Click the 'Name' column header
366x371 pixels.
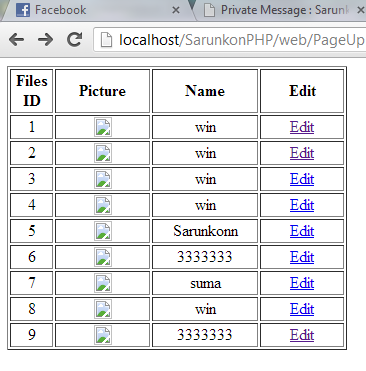point(205,91)
